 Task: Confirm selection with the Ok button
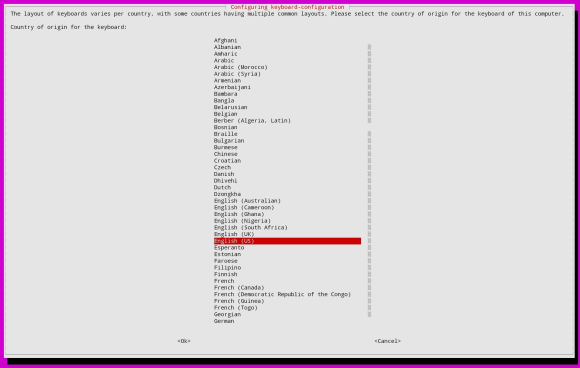pyautogui.click(x=184, y=341)
